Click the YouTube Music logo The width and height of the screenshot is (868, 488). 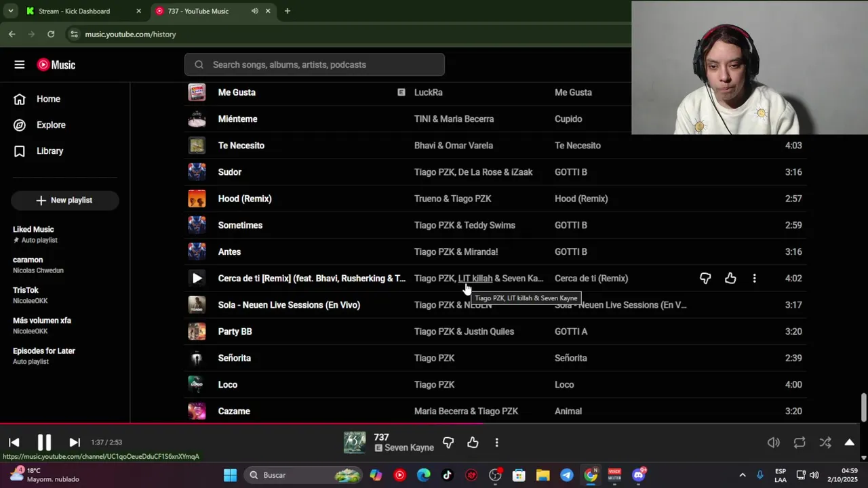tap(56, 64)
